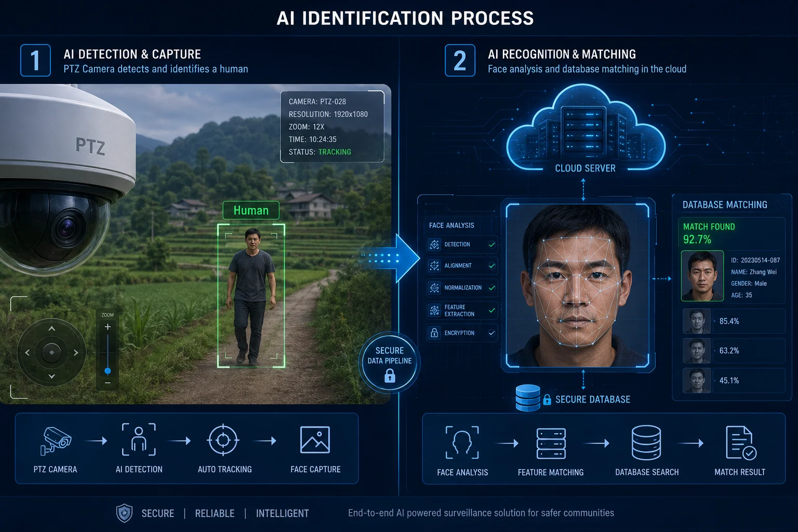The height and width of the screenshot is (532, 798).
Task: Click the AI RECOGNITION & MATCHING heading
Action: [562, 54]
